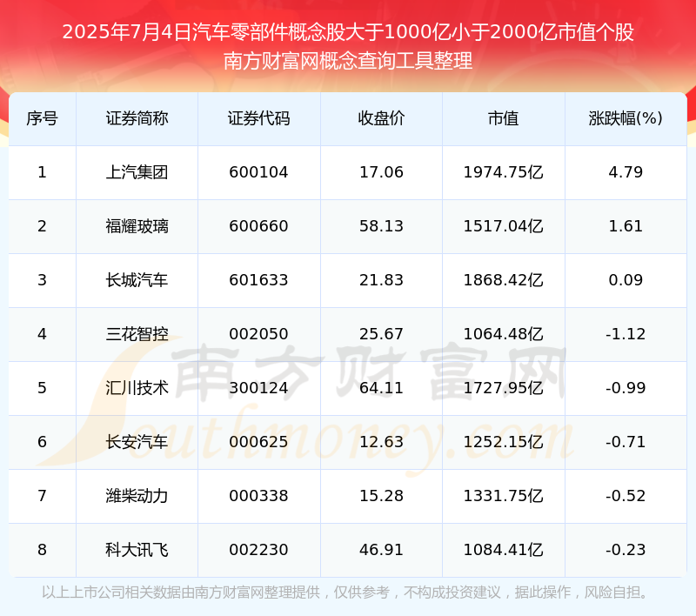Click stock code 600104
The image size is (696, 616).
pyautogui.click(x=258, y=172)
